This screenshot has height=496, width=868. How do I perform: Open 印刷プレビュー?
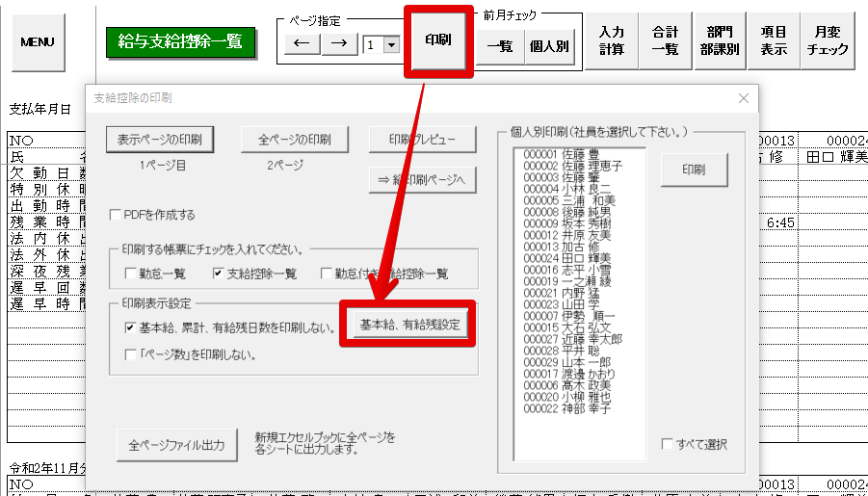pyautogui.click(x=421, y=139)
